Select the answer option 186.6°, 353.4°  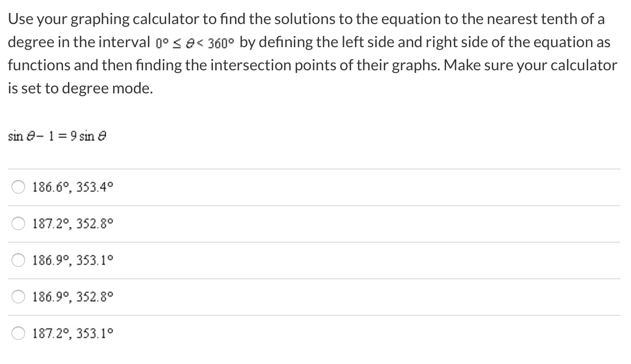(x=72, y=187)
